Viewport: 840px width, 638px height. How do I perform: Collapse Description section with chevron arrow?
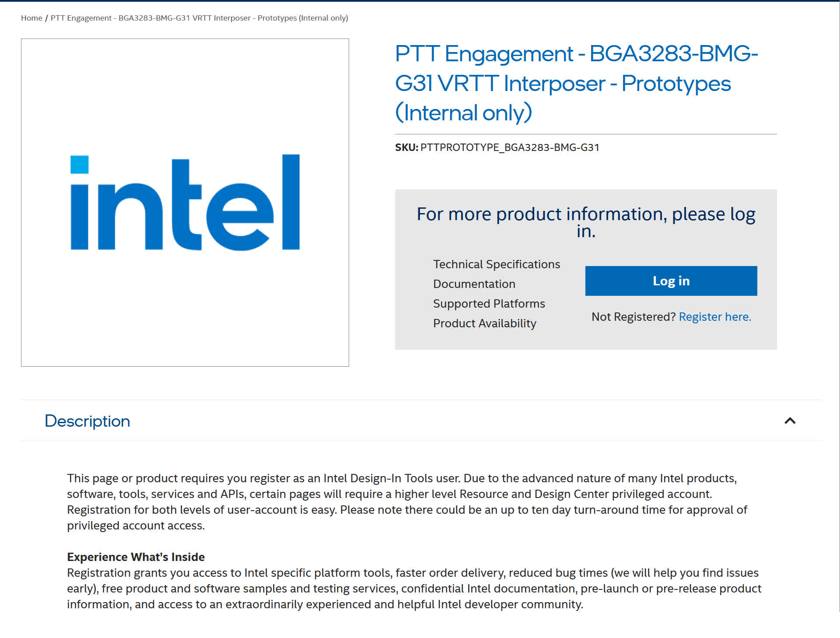coord(790,421)
